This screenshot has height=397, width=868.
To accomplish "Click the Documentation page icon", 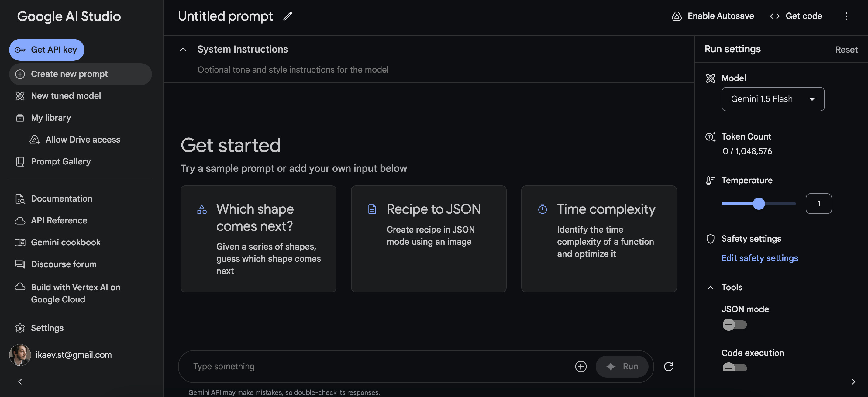I will (x=20, y=199).
